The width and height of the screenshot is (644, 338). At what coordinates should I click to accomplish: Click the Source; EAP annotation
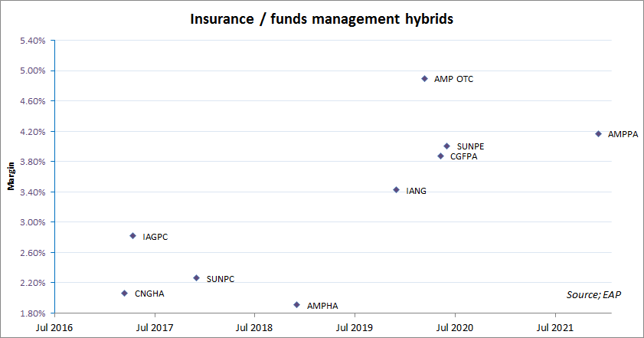click(x=594, y=294)
